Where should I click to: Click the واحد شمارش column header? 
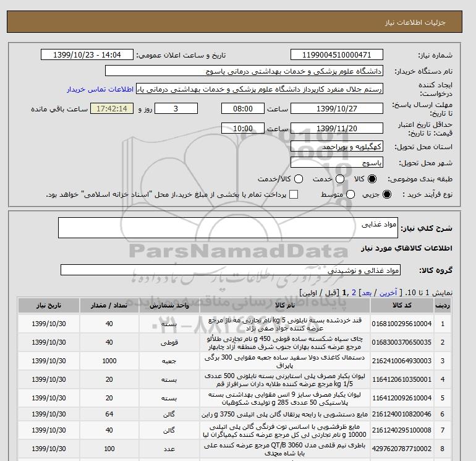coord(169,306)
